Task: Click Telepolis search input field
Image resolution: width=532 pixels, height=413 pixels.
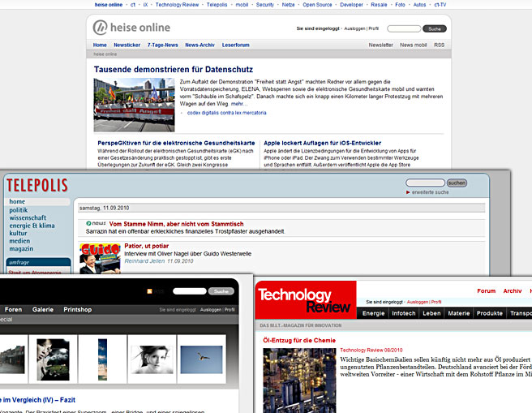Action: tap(425, 183)
